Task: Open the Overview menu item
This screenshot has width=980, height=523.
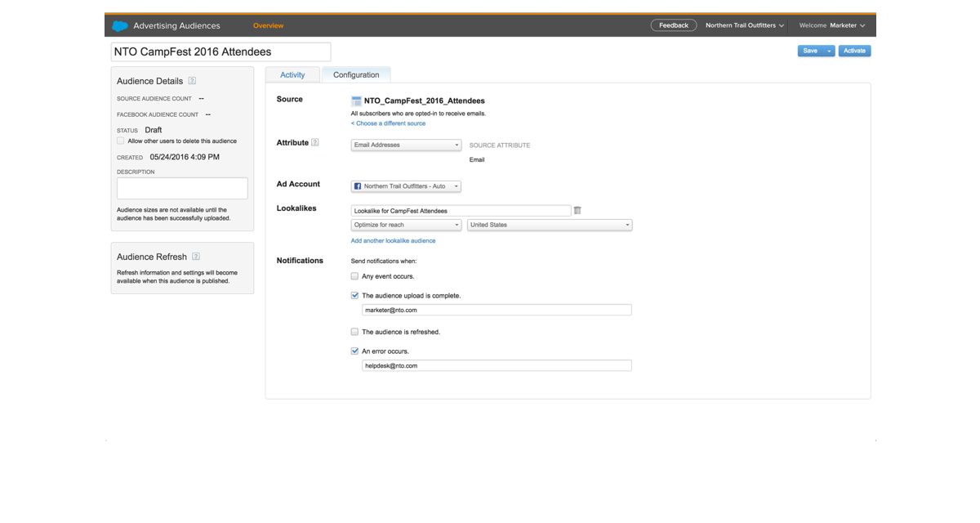Action: pyautogui.click(x=268, y=26)
